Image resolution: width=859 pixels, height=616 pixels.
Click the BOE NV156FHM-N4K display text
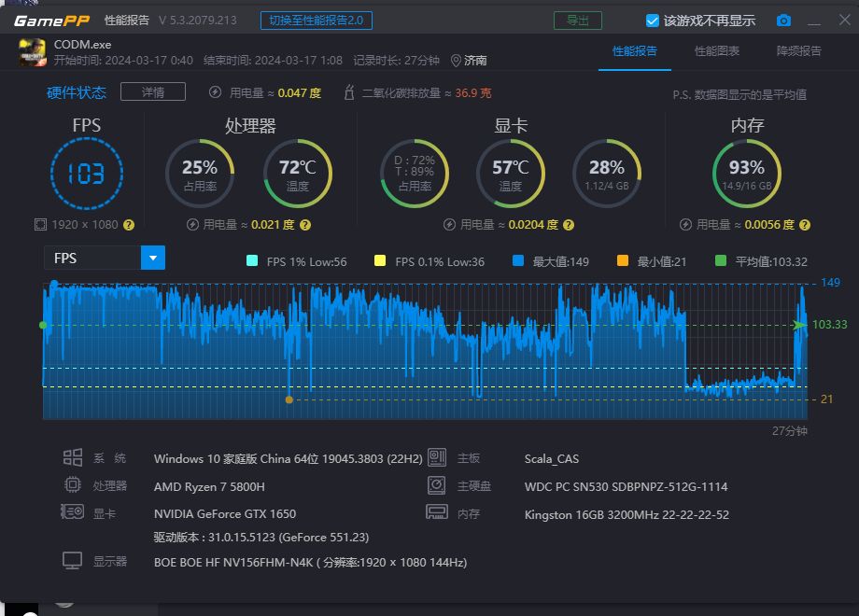[x=311, y=563]
